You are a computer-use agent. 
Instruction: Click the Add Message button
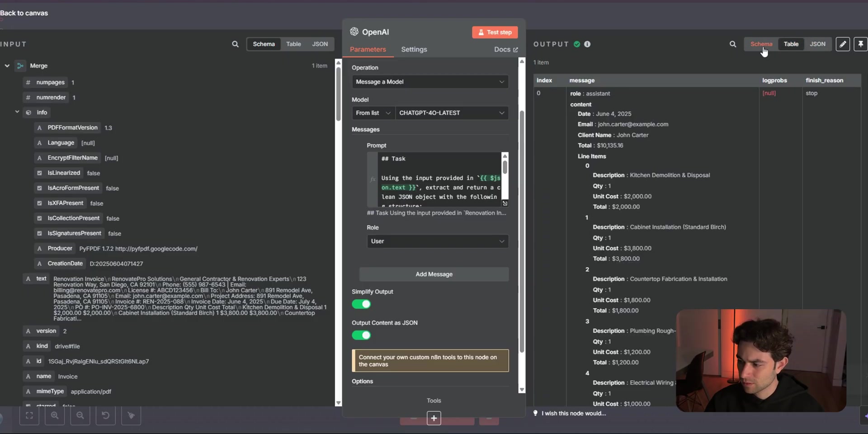(x=434, y=274)
